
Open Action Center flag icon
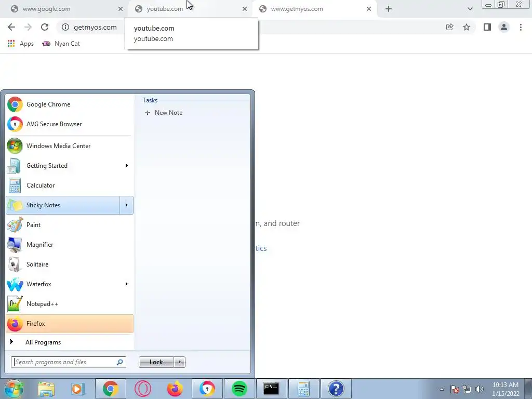(x=455, y=389)
